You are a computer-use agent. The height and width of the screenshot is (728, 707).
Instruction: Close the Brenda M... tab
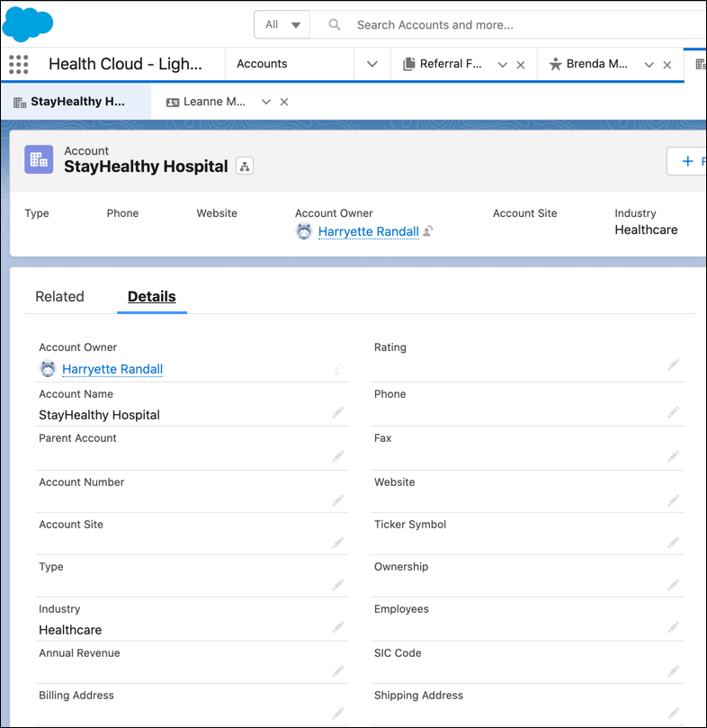coord(667,65)
